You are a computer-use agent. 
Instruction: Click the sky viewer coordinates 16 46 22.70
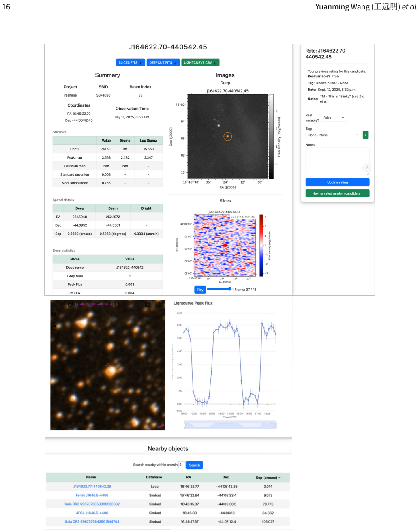[96, 304]
